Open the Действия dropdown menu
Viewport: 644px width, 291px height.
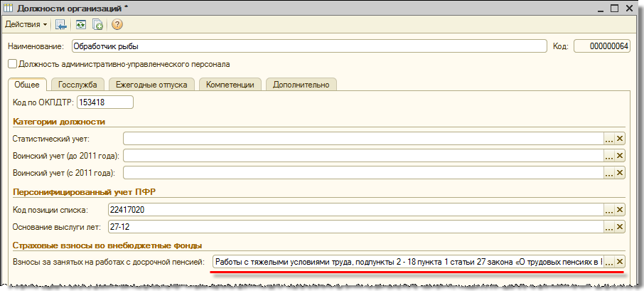26,24
